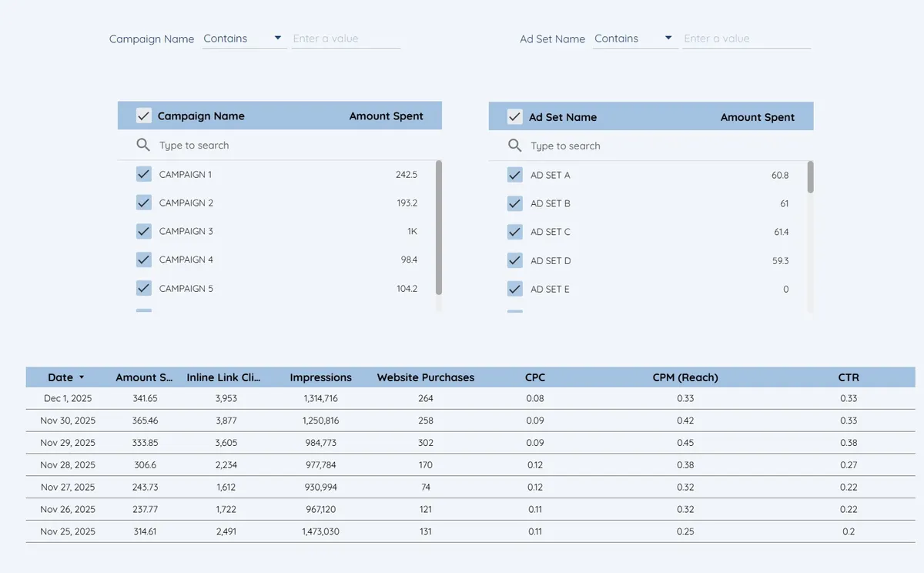Deselect AD SET E from the ad set list

tap(514, 289)
